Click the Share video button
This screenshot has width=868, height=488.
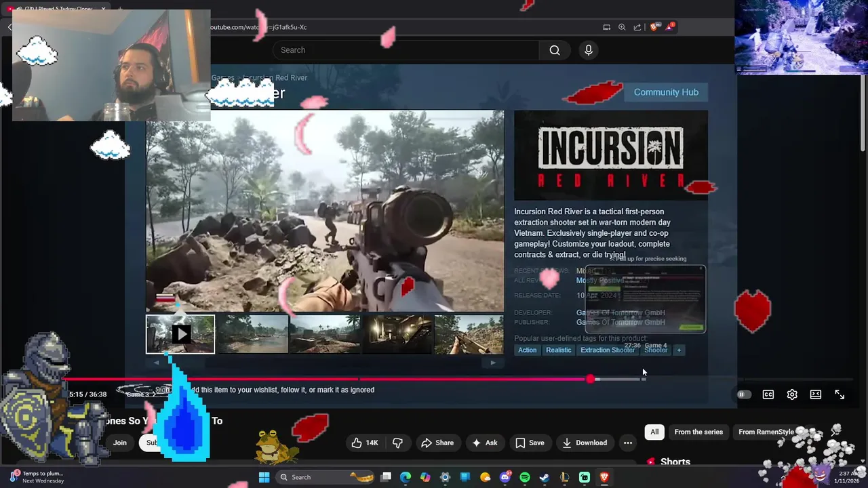[437, 443]
